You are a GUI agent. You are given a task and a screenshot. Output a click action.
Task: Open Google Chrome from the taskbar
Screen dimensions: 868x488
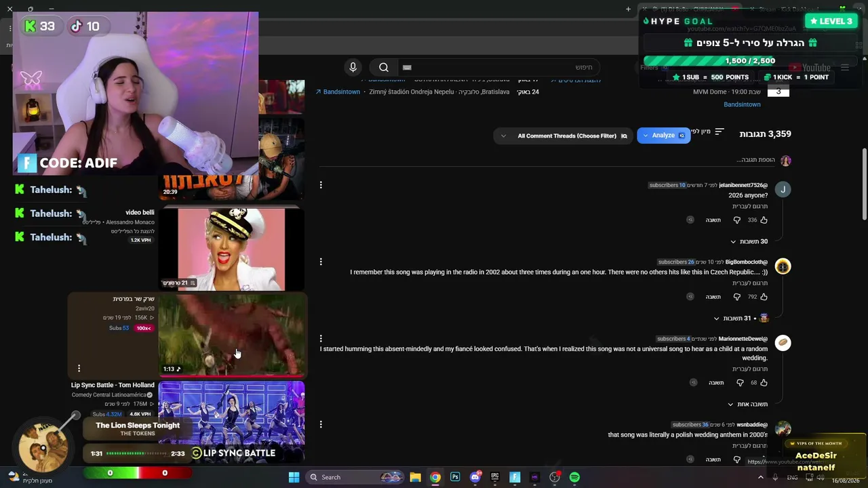click(x=435, y=477)
